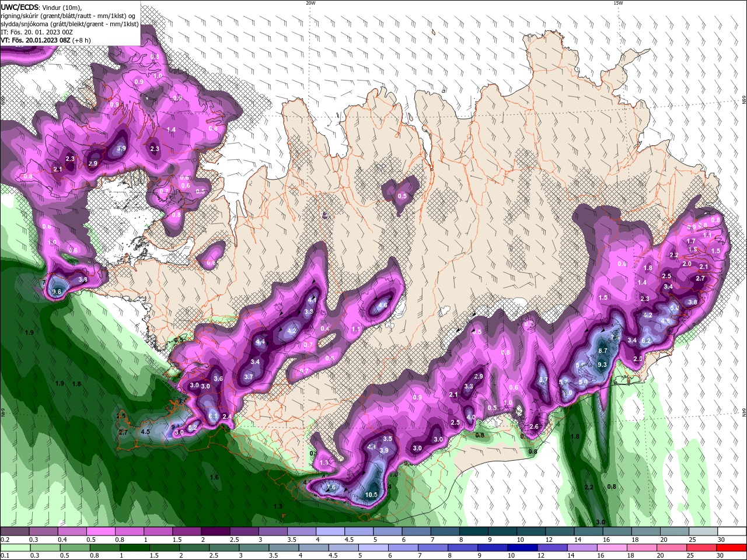Screen dimensions: 747x560
Task: Pick the dark teal swatch between 9 and 10 in purple legend
Action: click(x=502, y=531)
